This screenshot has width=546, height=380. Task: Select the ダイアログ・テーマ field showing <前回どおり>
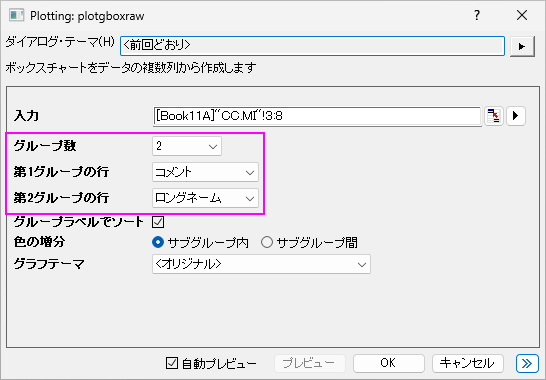tap(312, 46)
